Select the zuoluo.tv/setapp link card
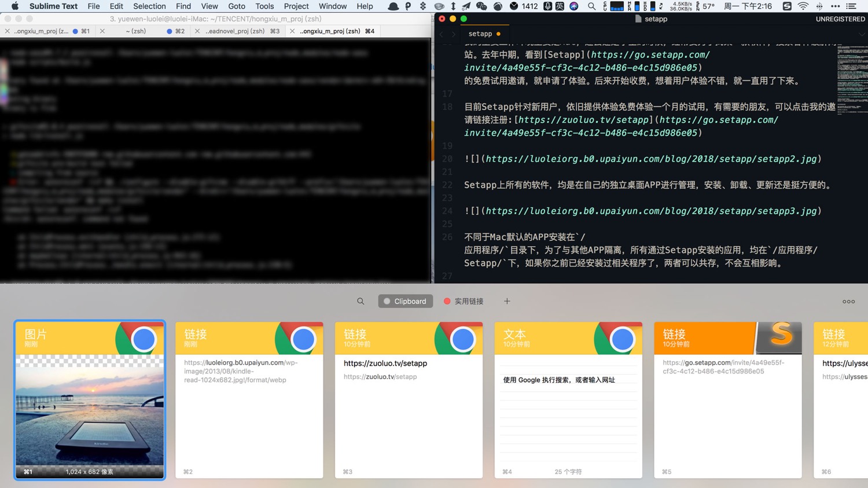Viewport: 868px width, 488px height. point(409,400)
